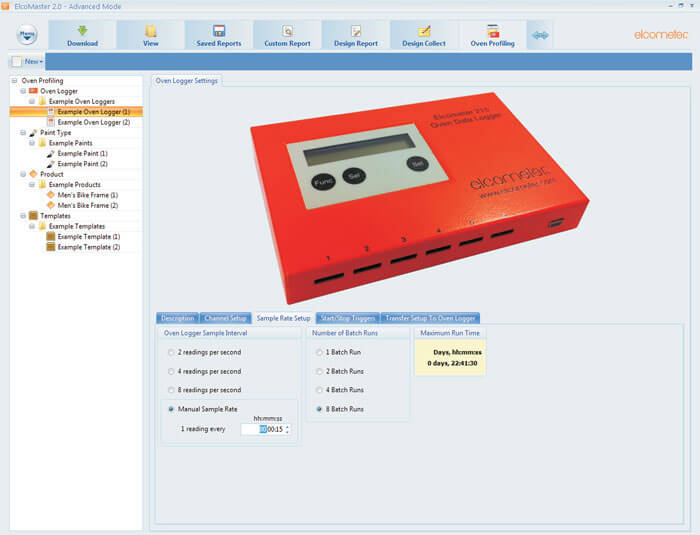Viewport: 700px width, 535px height.
Task: Click the Oven Profiling toolbar icon
Action: 492,35
